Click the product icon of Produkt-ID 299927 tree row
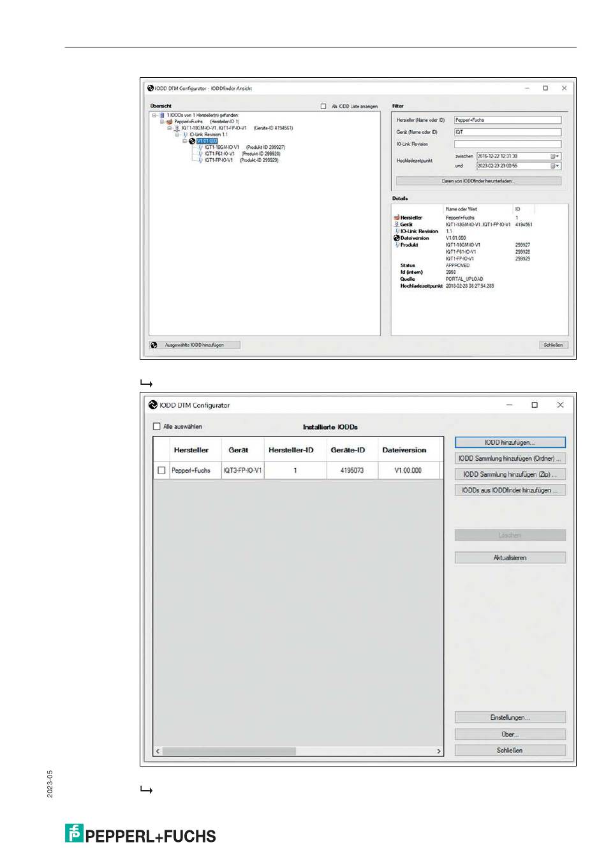The width and height of the screenshot is (606, 868). [x=200, y=147]
